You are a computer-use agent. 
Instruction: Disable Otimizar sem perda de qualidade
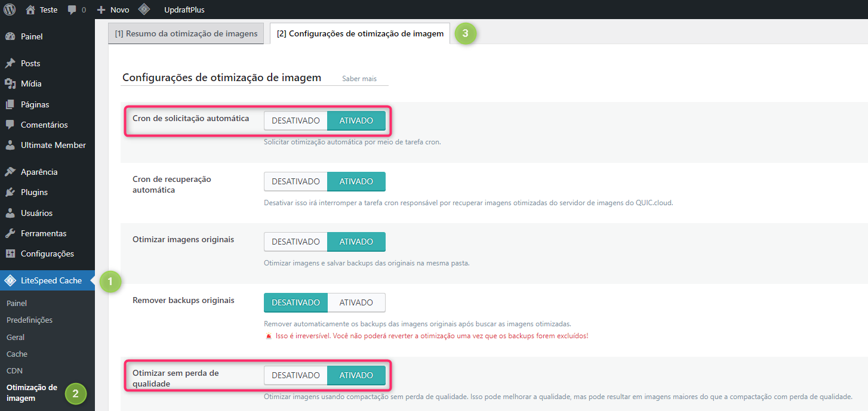[296, 375]
